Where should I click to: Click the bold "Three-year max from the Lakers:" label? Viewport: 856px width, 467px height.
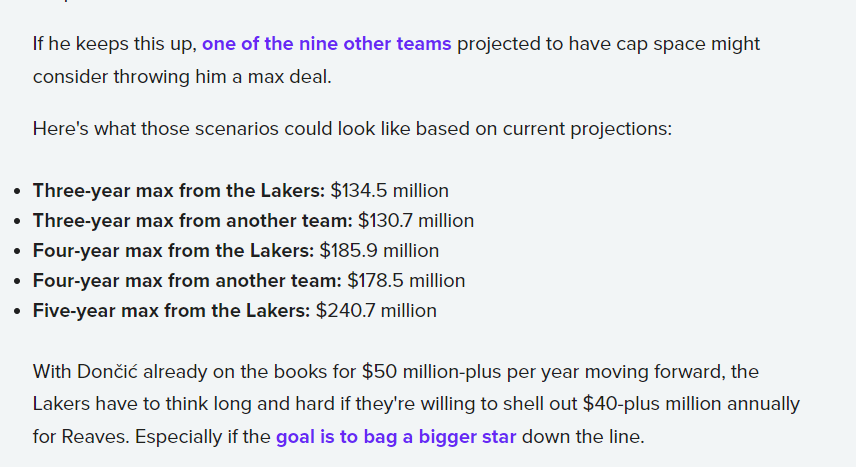coord(179,190)
